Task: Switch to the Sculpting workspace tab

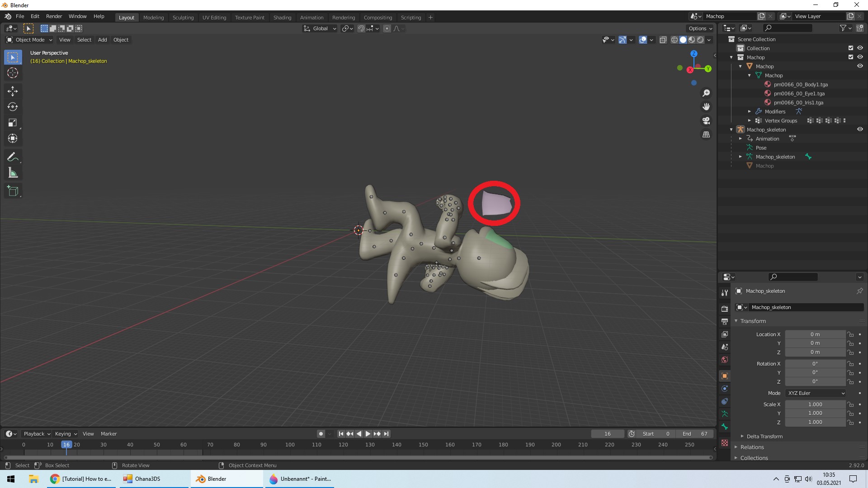Action: 183,18
